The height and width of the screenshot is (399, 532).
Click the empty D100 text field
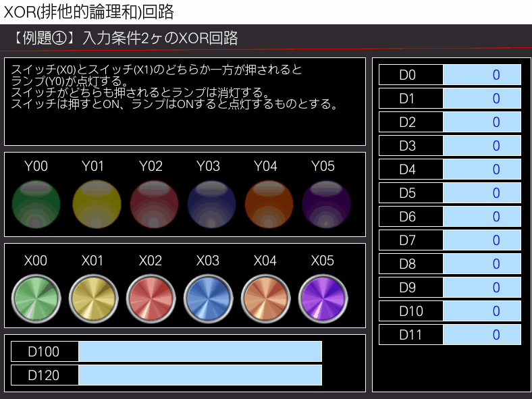[201, 352]
